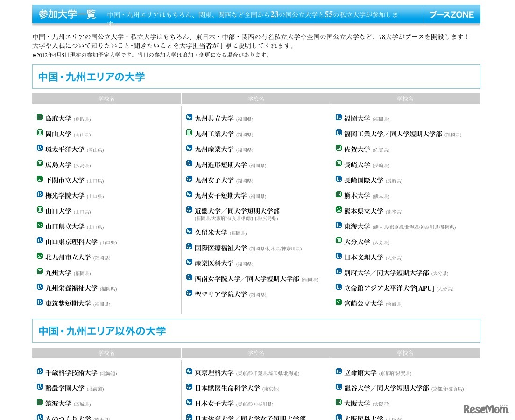Click the 学校名 column header
The image size is (515, 420).
[x=106, y=99]
